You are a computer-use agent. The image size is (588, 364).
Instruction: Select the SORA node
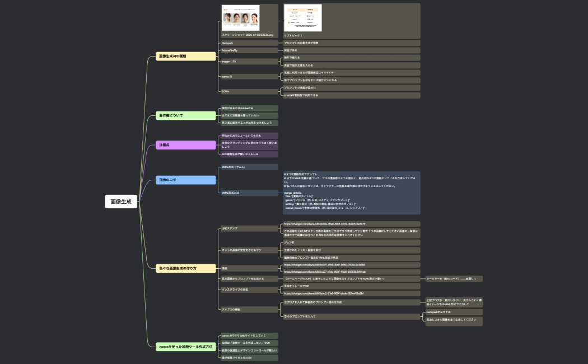[248, 91]
